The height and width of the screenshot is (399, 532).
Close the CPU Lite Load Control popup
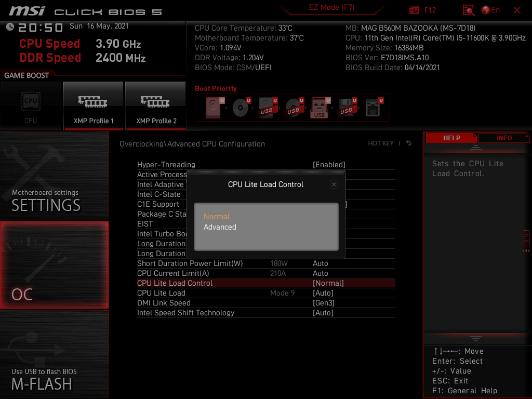pyautogui.click(x=334, y=184)
